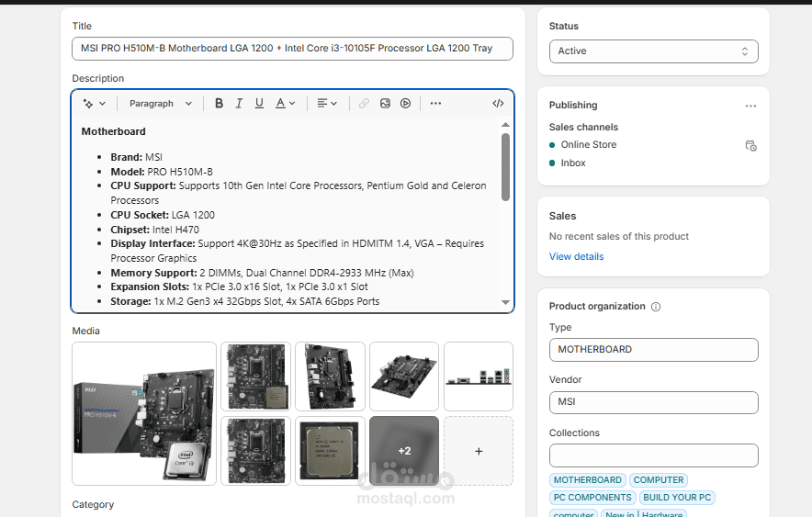Click the insert image icon
This screenshot has width=812, height=517.
pos(385,104)
